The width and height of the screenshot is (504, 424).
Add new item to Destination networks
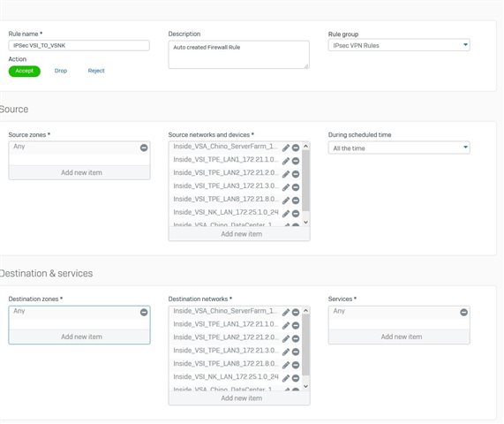coord(239,398)
